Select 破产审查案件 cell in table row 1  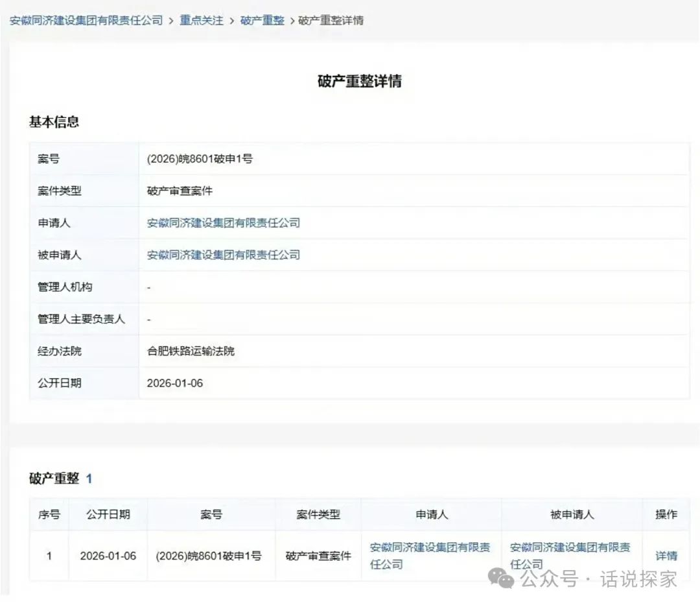click(318, 556)
